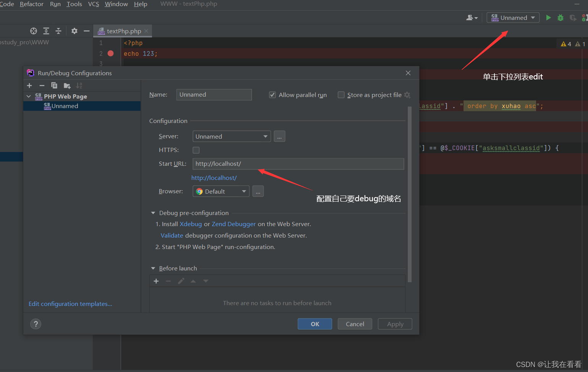Open the Browser Default dropdown

point(221,191)
